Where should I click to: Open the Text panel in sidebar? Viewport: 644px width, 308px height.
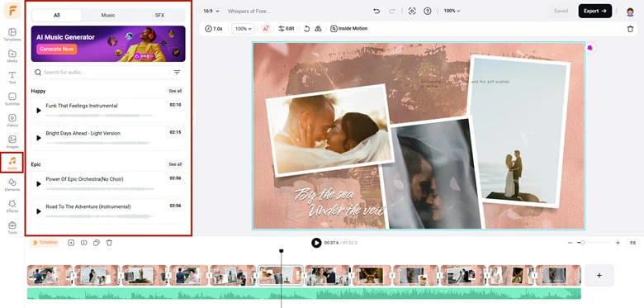click(12, 77)
